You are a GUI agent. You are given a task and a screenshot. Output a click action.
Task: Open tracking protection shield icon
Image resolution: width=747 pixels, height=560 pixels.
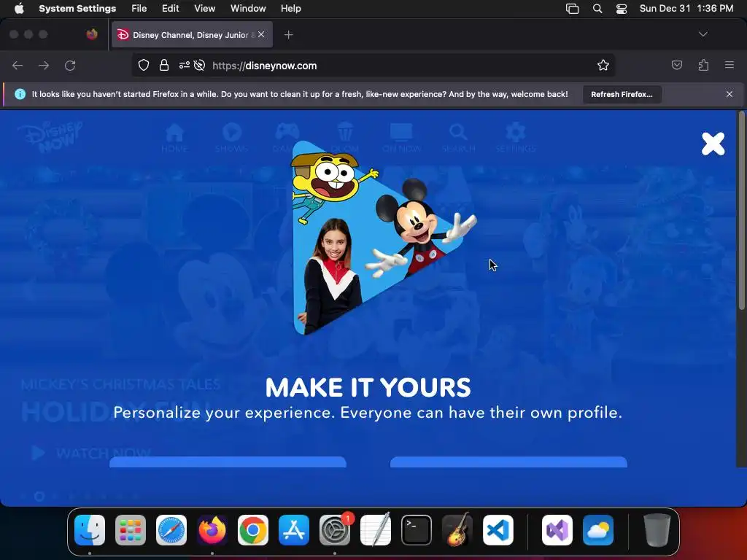point(144,65)
